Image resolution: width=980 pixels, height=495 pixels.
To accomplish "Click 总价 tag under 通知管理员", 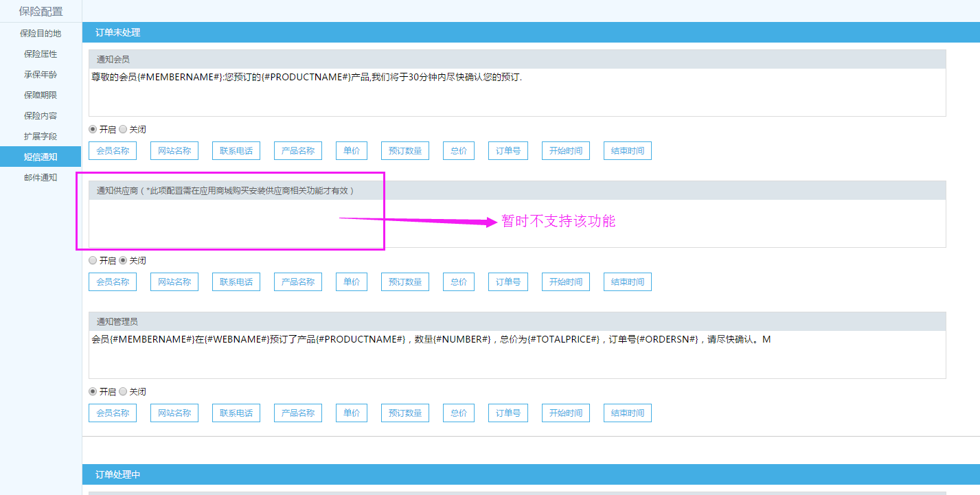I will click(459, 413).
